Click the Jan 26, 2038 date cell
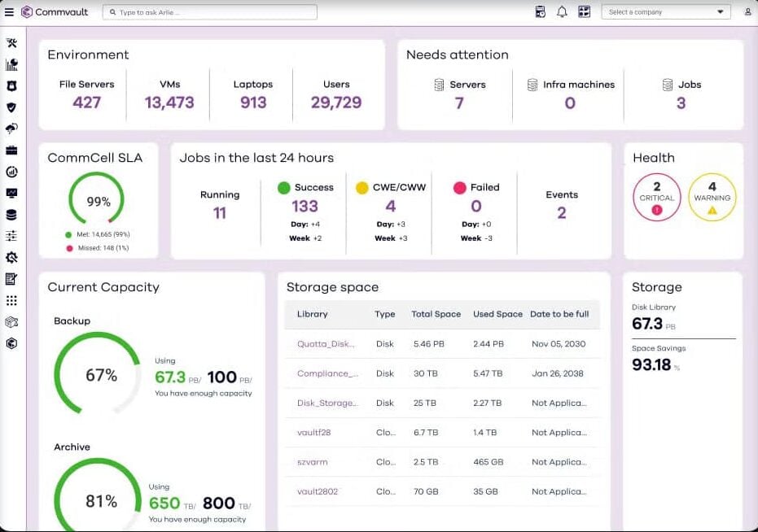Image resolution: width=758 pixels, height=532 pixels. 558,373
